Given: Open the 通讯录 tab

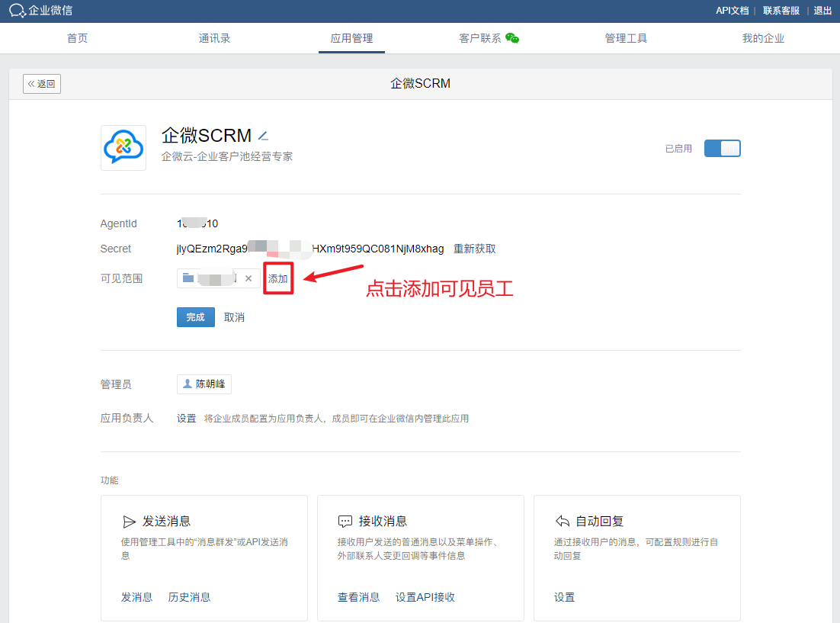Looking at the screenshot, I should (214, 38).
